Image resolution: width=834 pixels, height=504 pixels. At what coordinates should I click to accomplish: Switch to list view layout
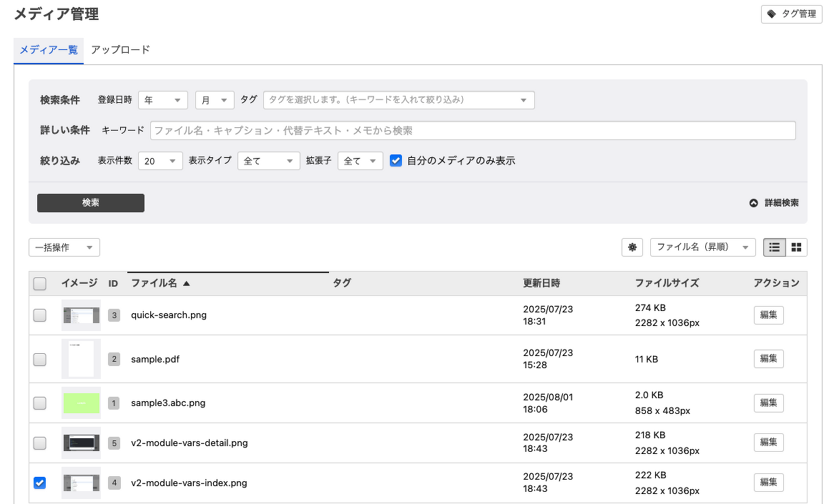774,247
